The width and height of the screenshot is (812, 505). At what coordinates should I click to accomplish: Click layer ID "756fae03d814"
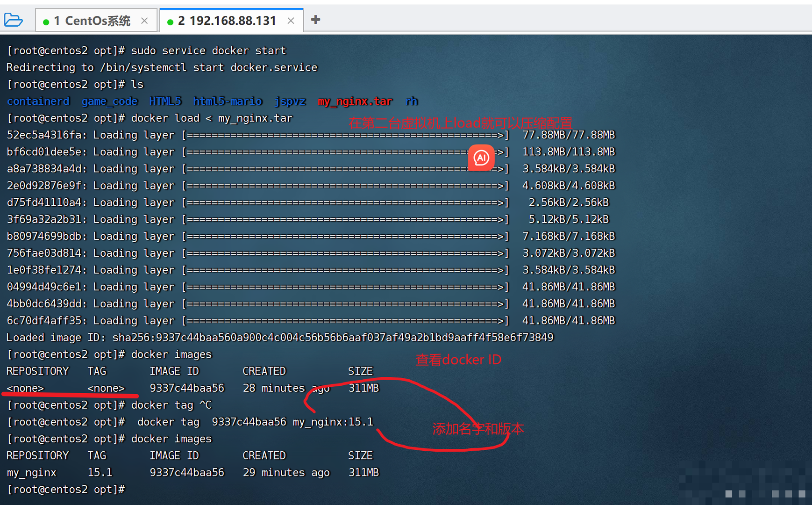coord(44,252)
